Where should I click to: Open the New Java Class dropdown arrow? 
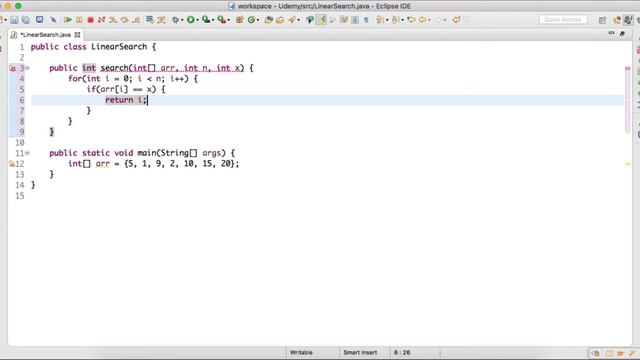[x=258, y=20]
